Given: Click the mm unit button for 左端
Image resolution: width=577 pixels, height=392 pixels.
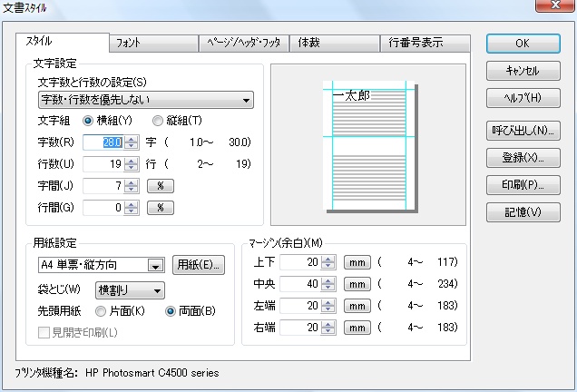Looking at the screenshot, I should pos(357,306).
